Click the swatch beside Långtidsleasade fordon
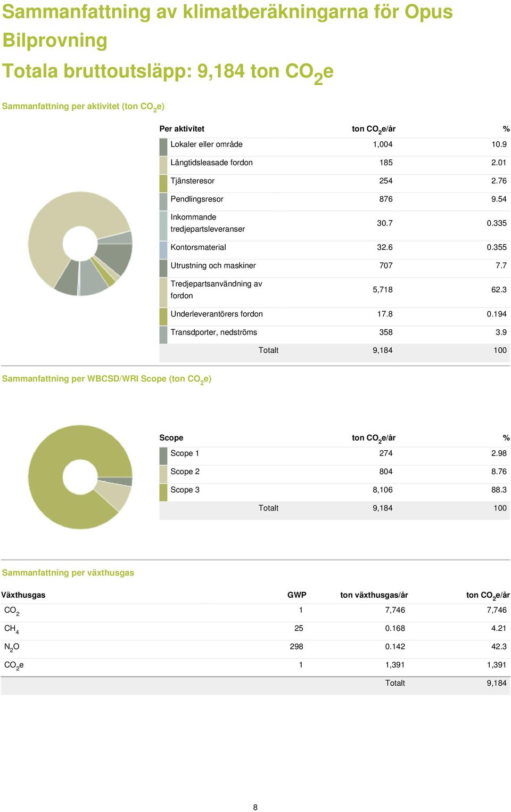 coord(163,165)
